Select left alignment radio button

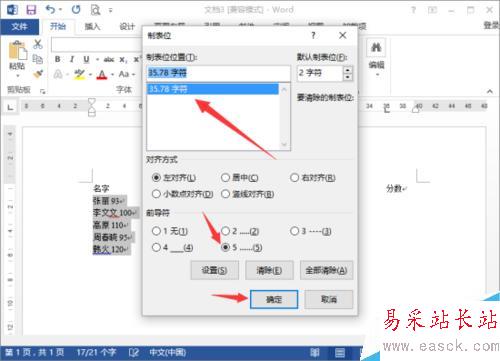tap(156, 178)
